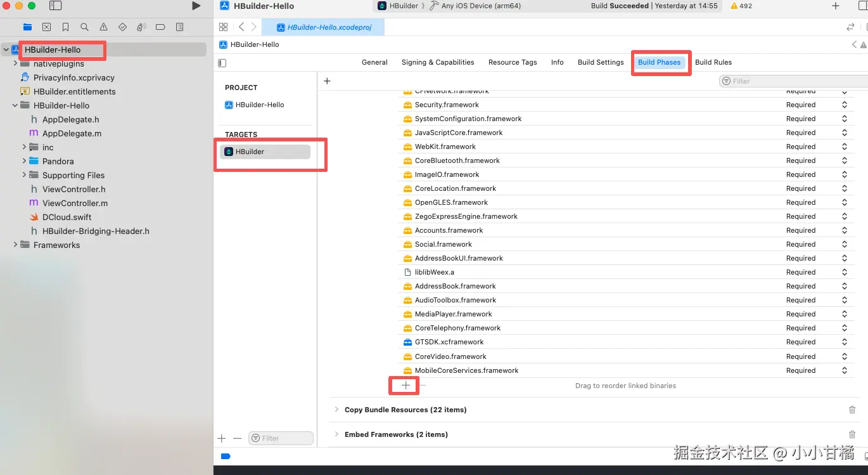Expand Copy Bundle Resources section

[x=336, y=410]
